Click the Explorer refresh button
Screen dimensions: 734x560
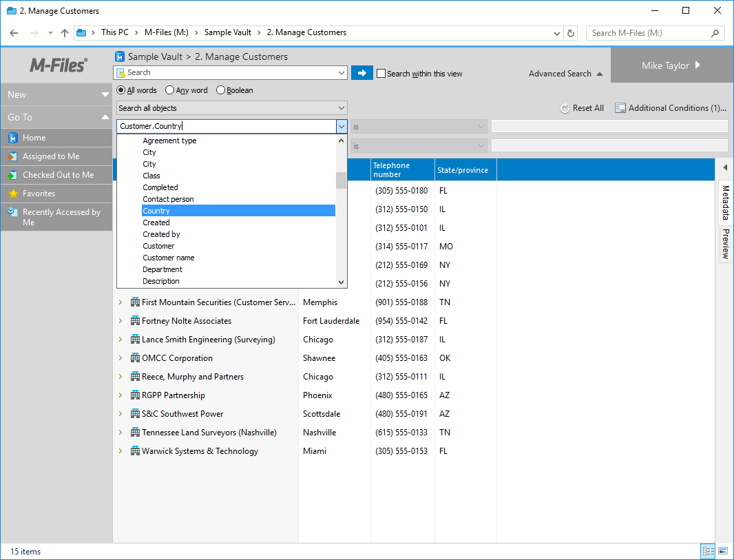click(x=571, y=33)
